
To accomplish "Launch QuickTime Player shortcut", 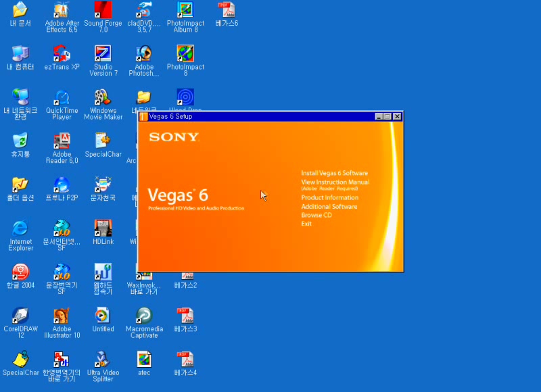I will (x=62, y=97).
